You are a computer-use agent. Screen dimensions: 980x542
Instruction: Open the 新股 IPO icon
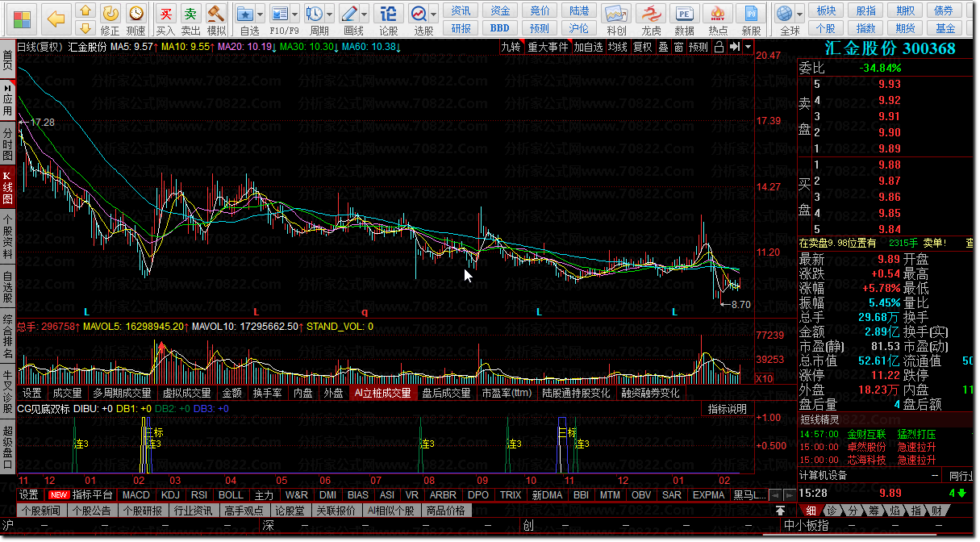751,19
